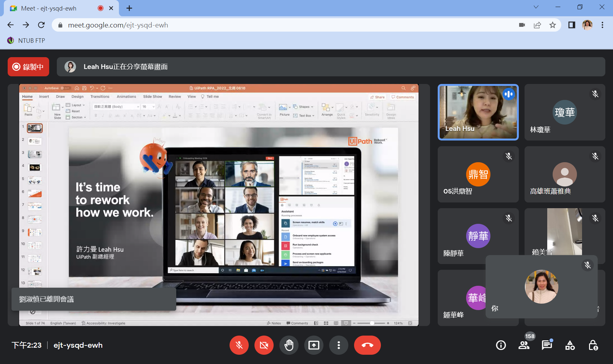Select the 05洪鼎智 participant tile
Screen dimensions: 613x364
point(478,174)
